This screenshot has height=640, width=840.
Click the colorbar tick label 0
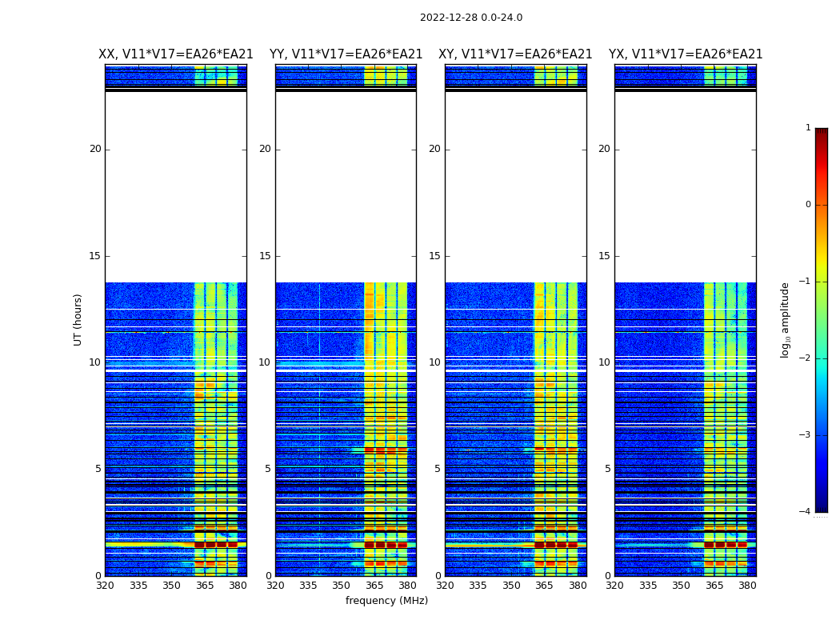[x=807, y=205]
